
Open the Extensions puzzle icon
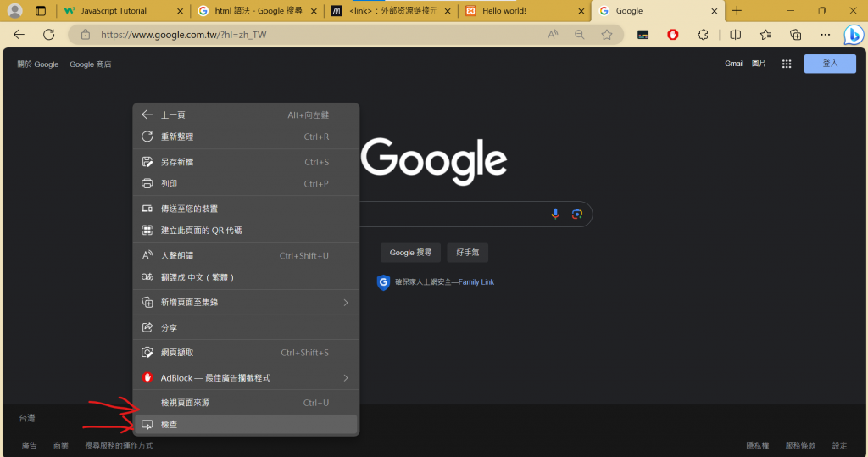pyautogui.click(x=703, y=35)
